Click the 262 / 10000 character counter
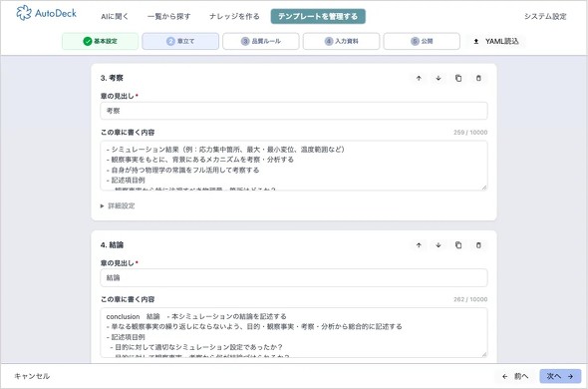This screenshot has width=588, height=389. (470, 299)
